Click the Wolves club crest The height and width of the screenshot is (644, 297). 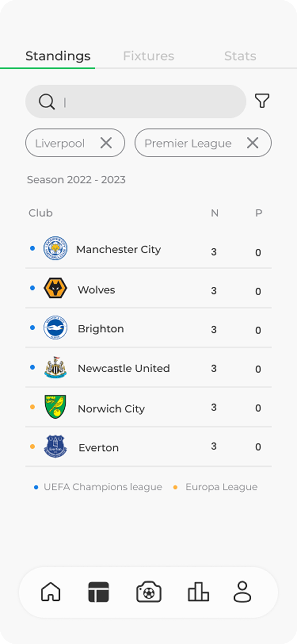[x=55, y=288]
